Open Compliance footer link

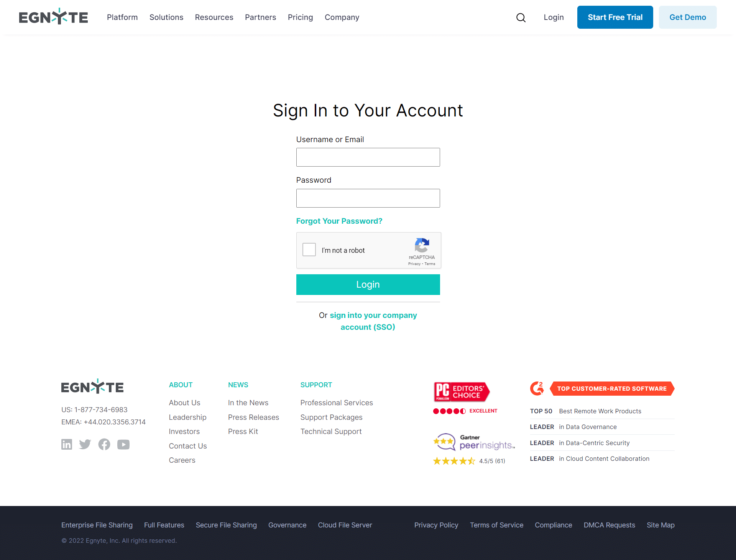coord(554,525)
